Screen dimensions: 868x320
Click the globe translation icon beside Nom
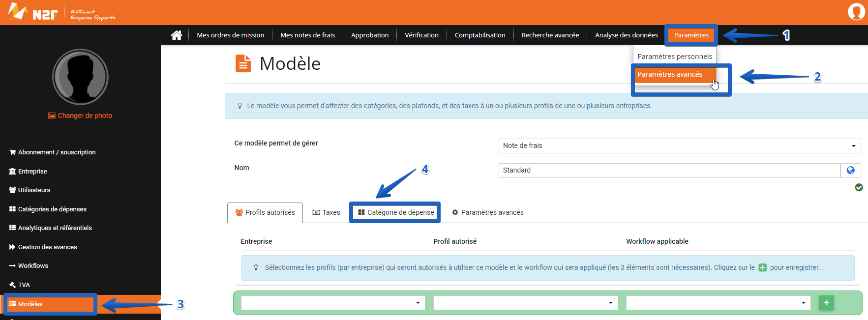point(850,170)
